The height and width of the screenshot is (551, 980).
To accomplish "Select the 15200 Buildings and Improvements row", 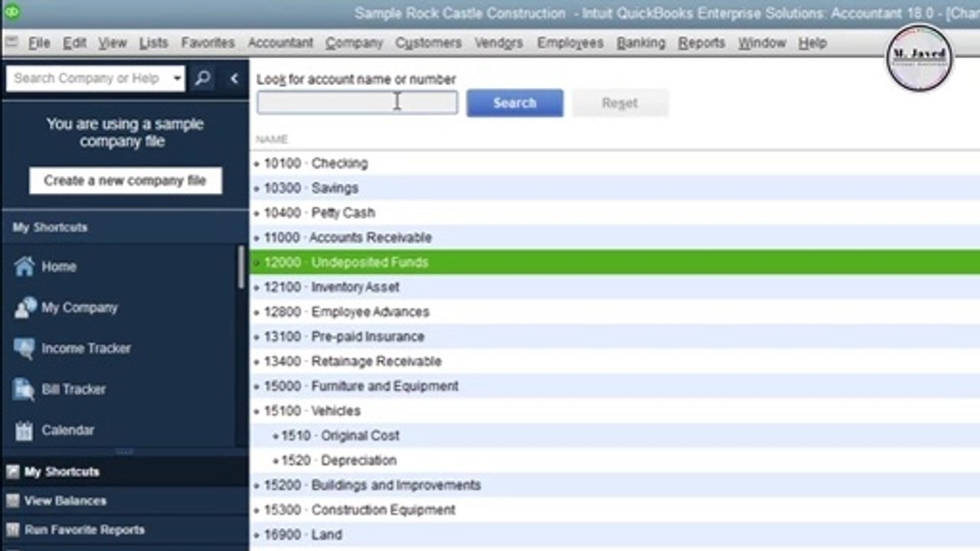I will 614,485.
